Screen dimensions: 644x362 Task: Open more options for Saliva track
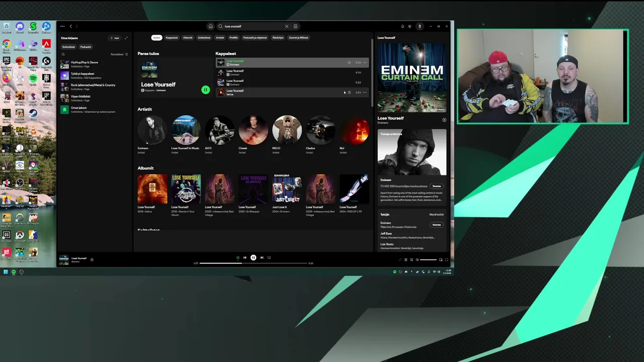pyautogui.click(x=365, y=93)
